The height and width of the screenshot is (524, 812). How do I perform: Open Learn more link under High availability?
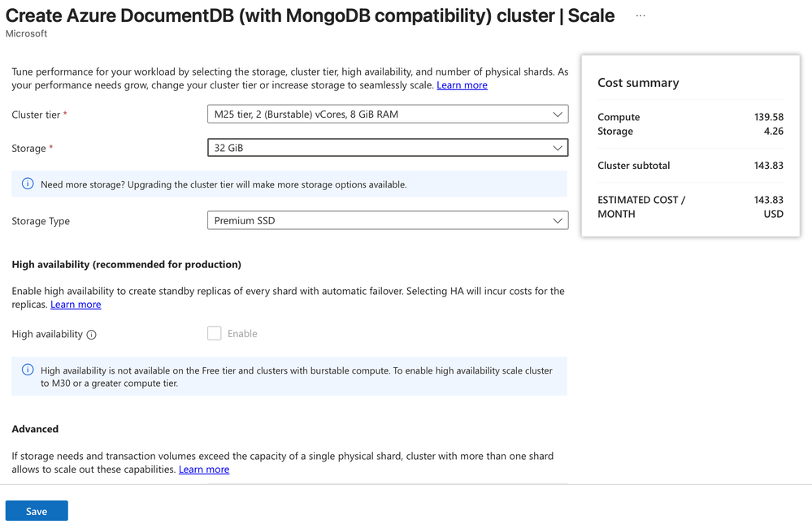(x=76, y=305)
